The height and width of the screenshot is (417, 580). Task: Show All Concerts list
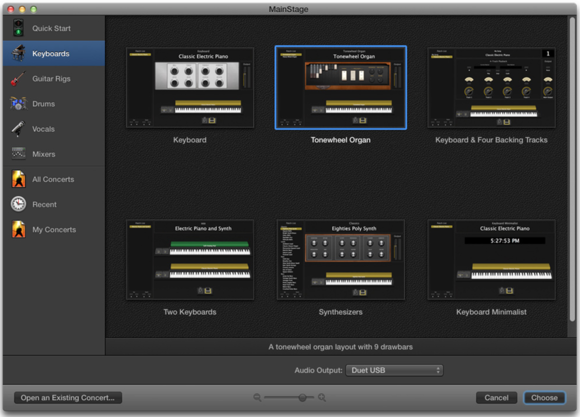[x=54, y=179]
